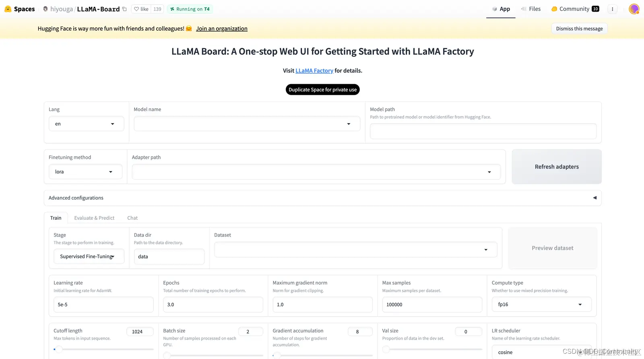Select the Train tab
644x359 pixels.
(x=56, y=218)
